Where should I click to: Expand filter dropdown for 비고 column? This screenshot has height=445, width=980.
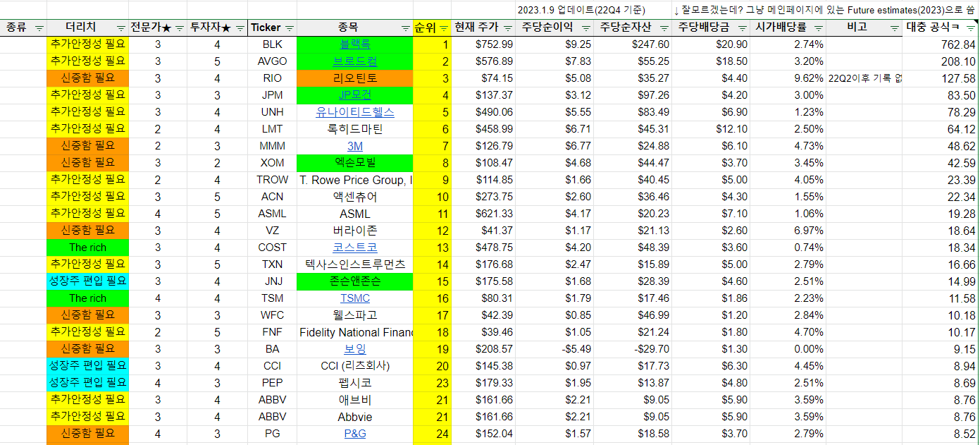coord(895,28)
